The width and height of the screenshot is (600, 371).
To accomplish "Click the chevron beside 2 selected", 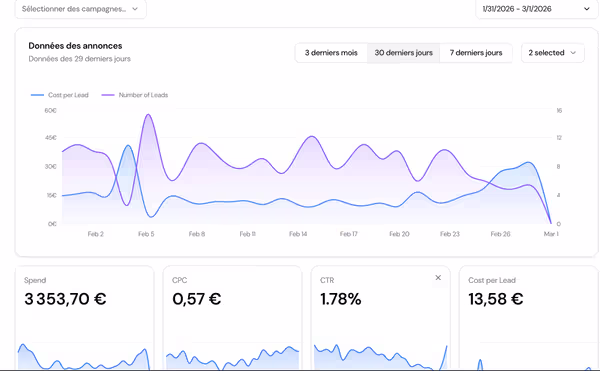I will [573, 53].
